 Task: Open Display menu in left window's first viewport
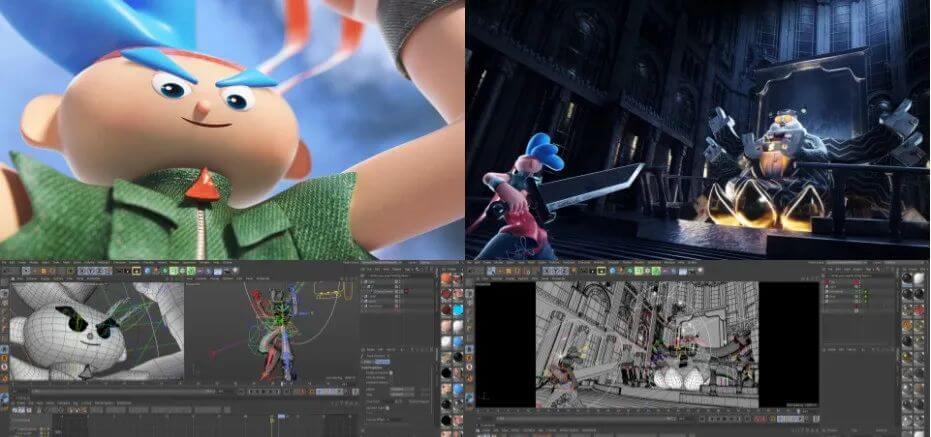coord(45,278)
